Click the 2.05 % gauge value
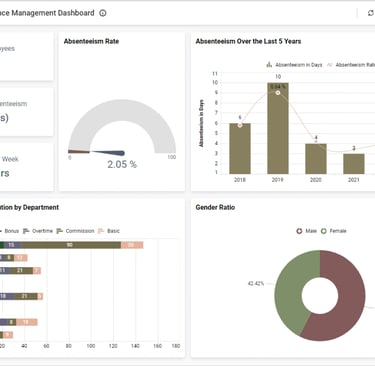Image resolution: width=375 pixels, height=366 pixels. (122, 164)
